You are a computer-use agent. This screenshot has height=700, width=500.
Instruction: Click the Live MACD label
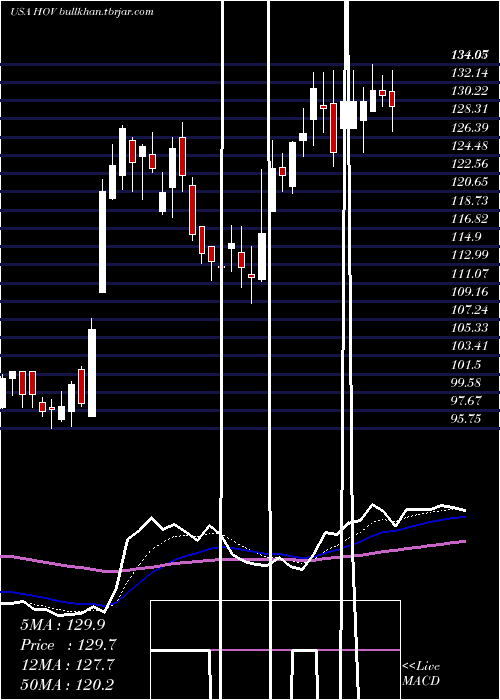click(x=421, y=674)
